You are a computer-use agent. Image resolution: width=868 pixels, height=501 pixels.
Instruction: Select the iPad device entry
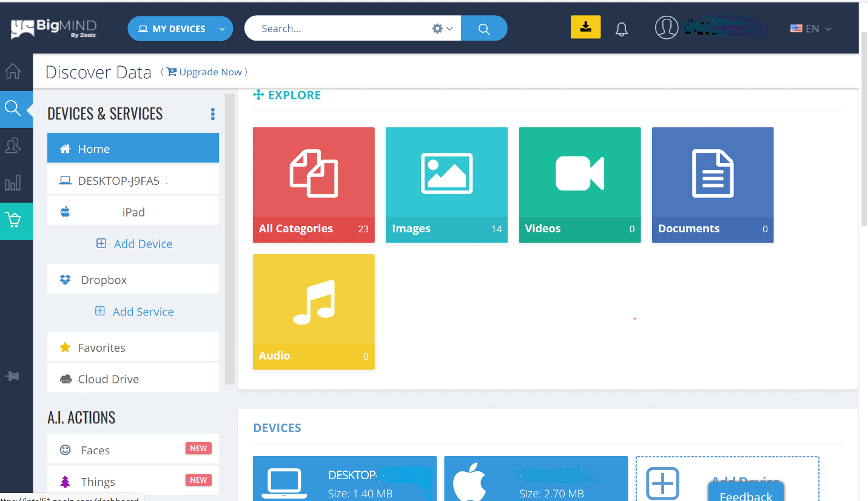click(x=133, y=212)
